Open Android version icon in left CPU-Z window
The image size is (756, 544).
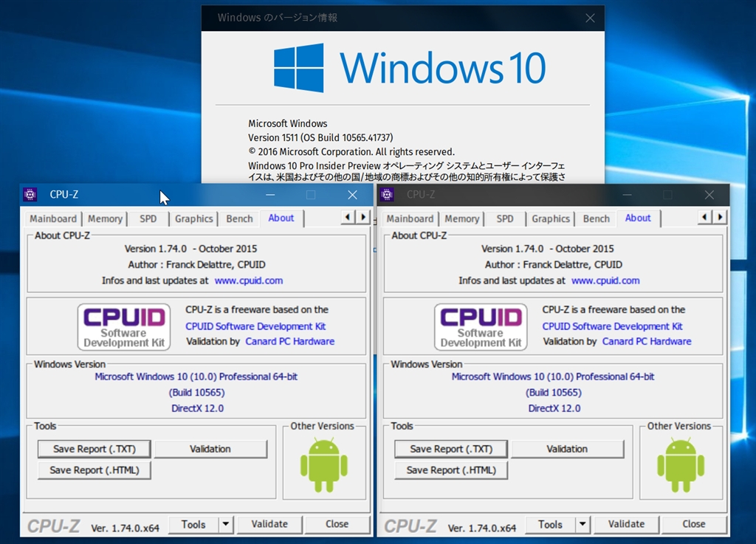(x=324, y=464)
